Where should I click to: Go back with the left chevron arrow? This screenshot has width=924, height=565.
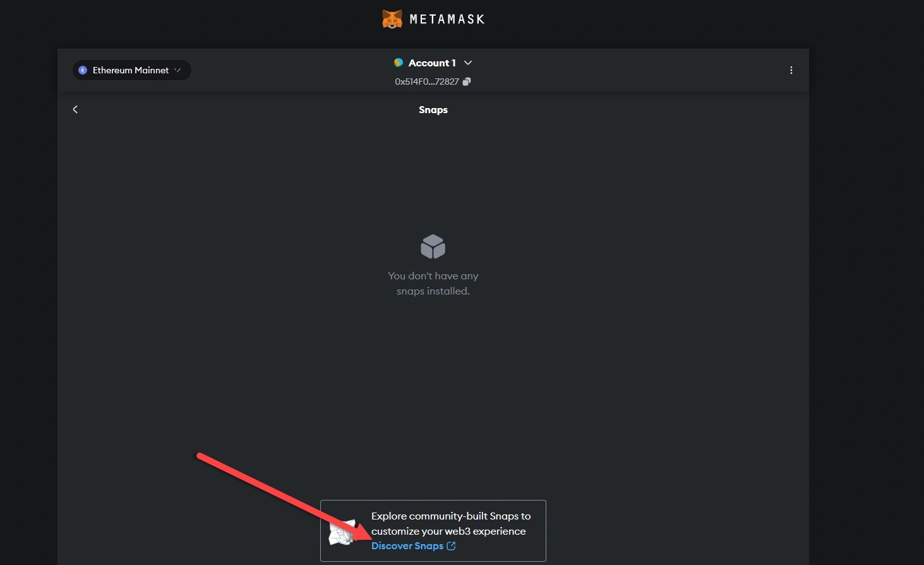point(75,109)
